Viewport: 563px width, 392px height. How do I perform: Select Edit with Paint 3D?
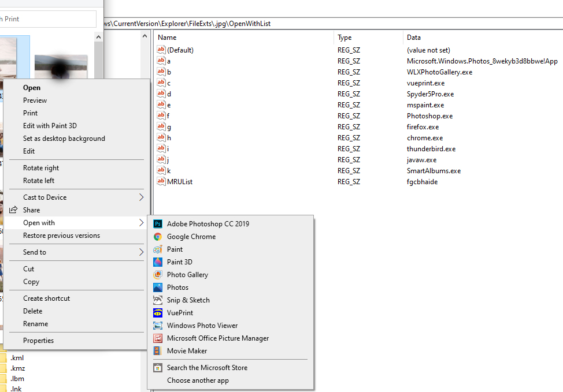click(50, 126)
